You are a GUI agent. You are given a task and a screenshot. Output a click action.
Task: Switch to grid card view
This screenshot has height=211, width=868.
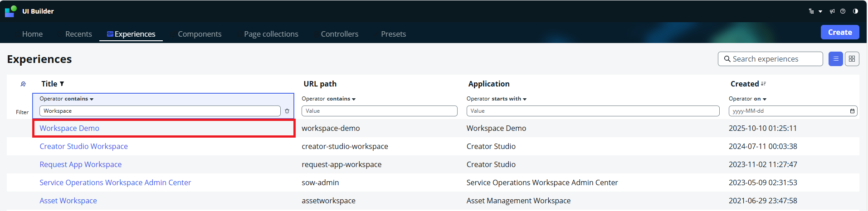[x=852, y=59]
